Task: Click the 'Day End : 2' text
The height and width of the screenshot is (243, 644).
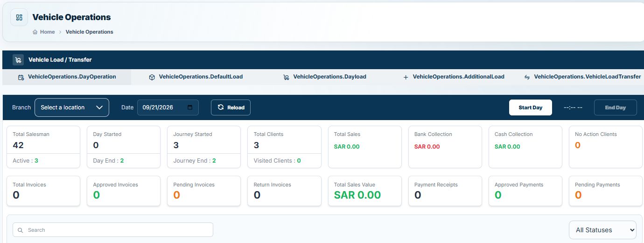Action: pyautogui.click(x=108, y=161)
